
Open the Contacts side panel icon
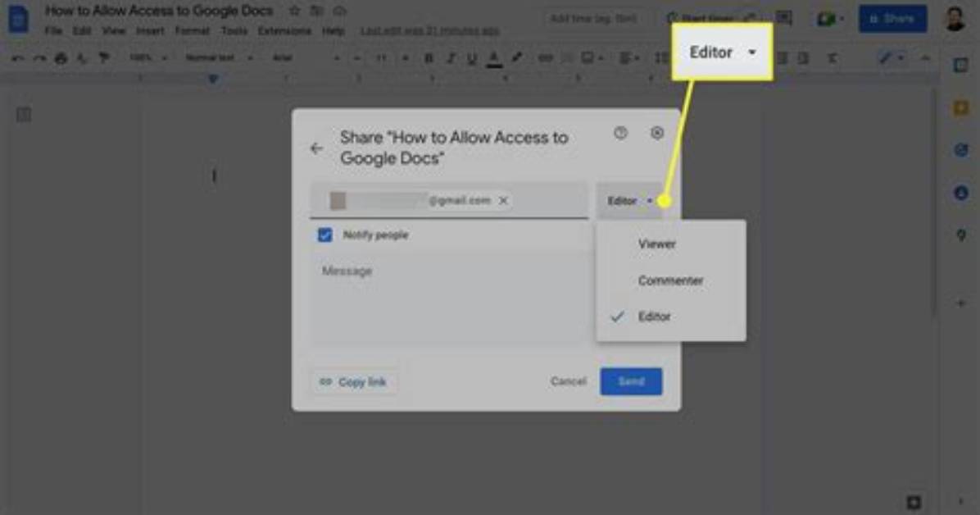[x=961, y=193]
